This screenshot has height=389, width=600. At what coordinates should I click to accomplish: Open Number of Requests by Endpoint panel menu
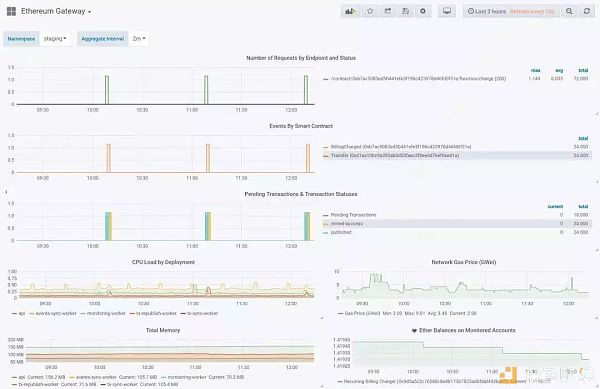(301, 58)
